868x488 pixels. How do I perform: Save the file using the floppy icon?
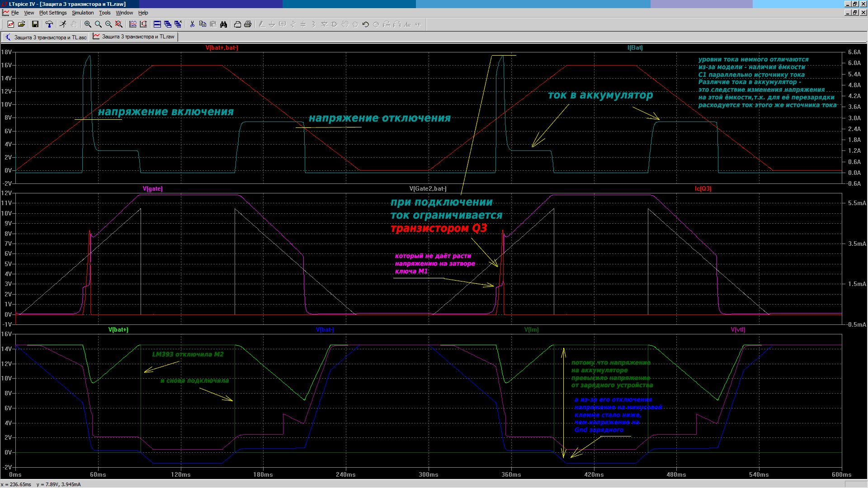pyautogui.click(x=35, y=24)
